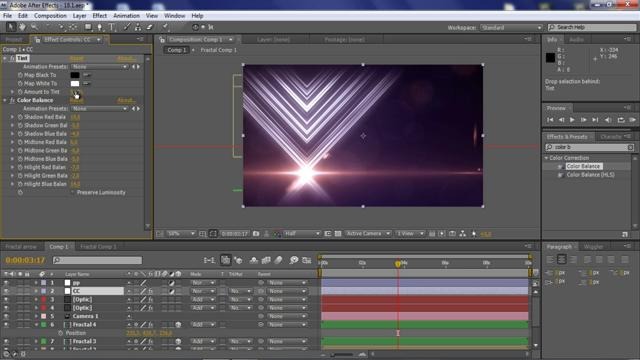Image resolution: width=640 pixels, height=360 pixels.
Task: Open the timeline Graph Editor icon
Action: point(307,260)
